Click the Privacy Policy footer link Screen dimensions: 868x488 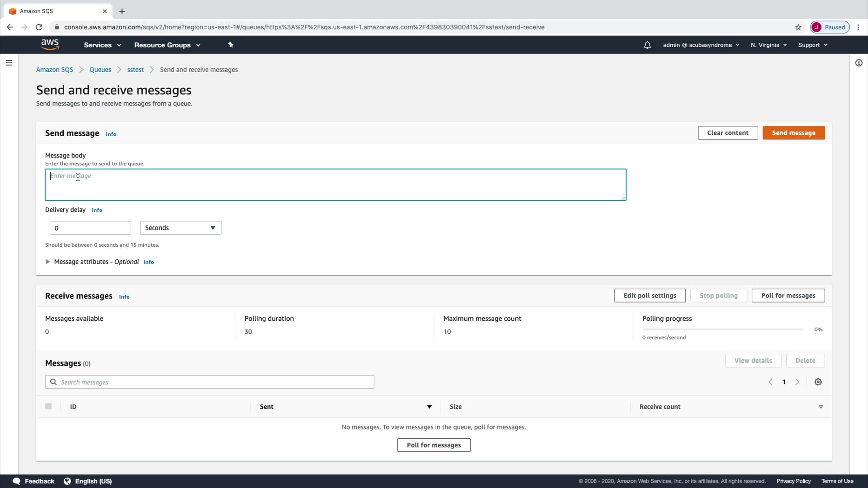793,481
